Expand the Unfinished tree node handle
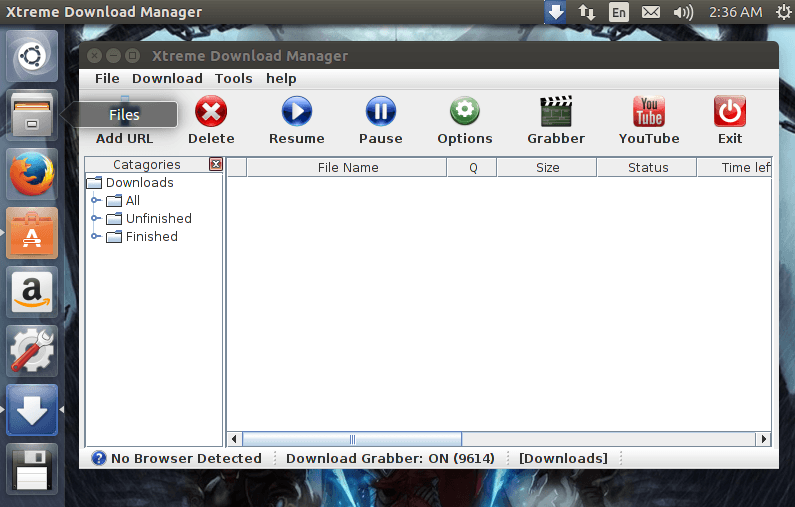This screenshot has height=507, width=795. [x=95, y=219]
